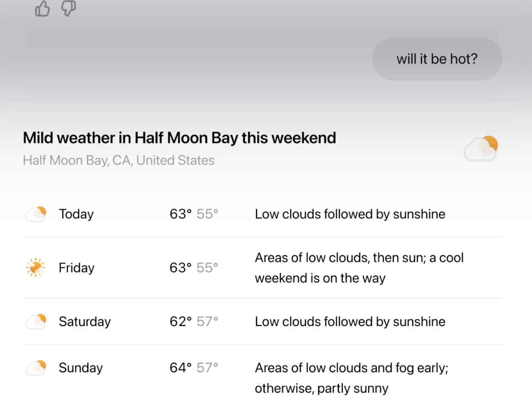The height and width of the screenshot is (407, 532).
Task: Click the thumbs up feedback icon
Action: pyautogui.click(x=42, y=8)
